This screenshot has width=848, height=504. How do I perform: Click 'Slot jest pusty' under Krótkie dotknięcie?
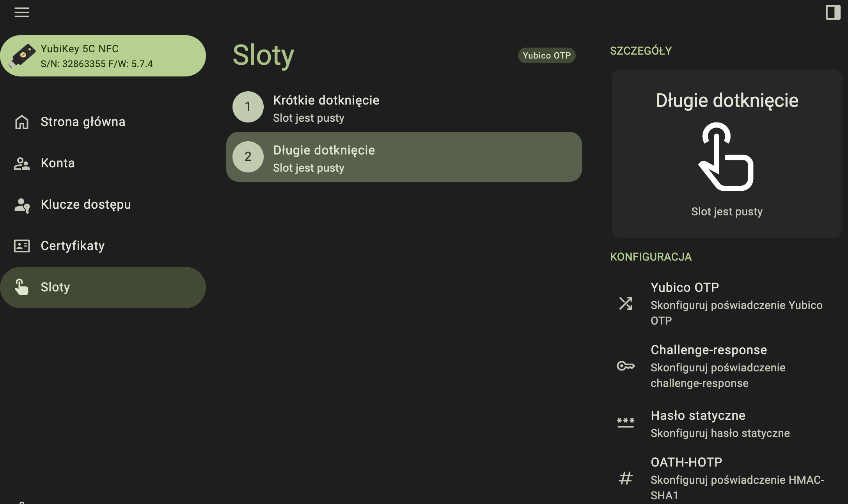[x=309, y=118]
